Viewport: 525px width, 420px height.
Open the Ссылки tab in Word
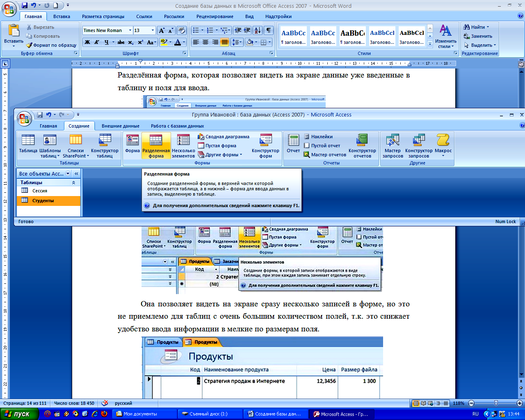point(144,16)
